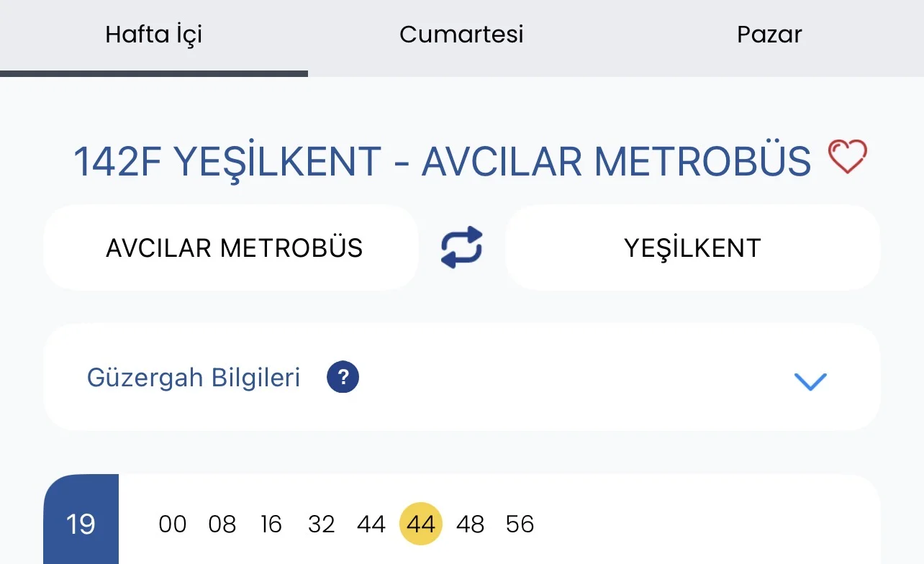Click the Güzergah Bilgileri label
The height and width of the screenshot is (564, 924).
coord(194,378)
